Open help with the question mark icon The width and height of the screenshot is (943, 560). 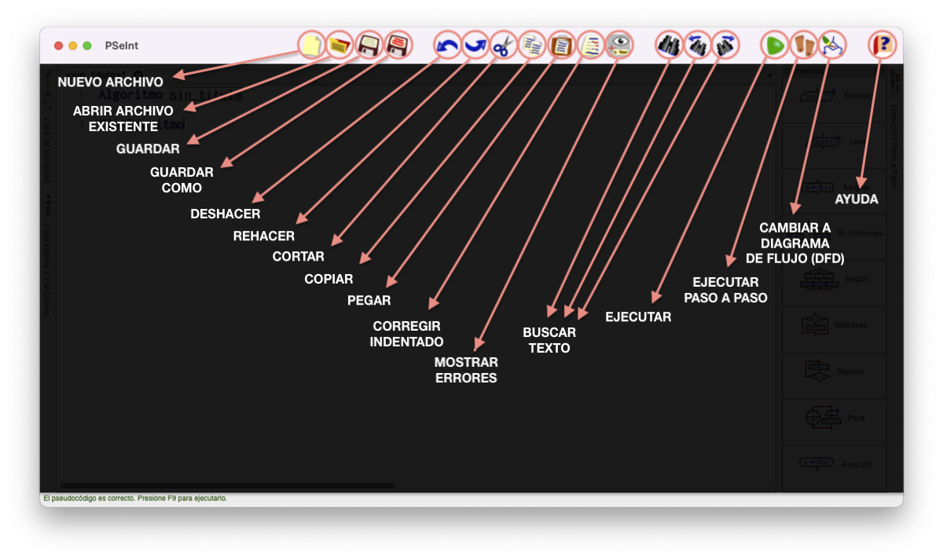click(882, 45)
